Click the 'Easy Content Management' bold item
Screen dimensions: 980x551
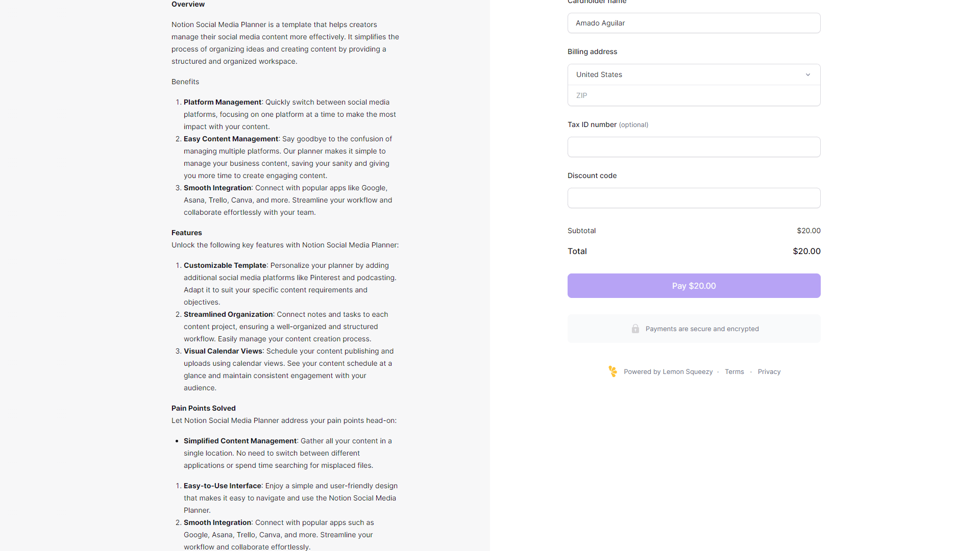coord(231,139)
